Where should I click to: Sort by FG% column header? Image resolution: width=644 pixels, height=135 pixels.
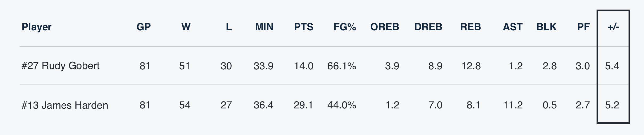pyautogui.click(x=345, y=27)
